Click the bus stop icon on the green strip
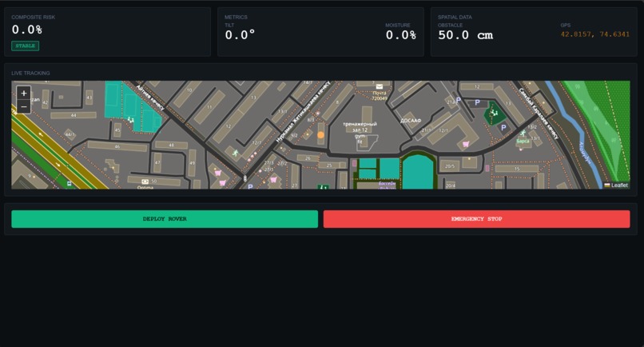The width and height of the screenshot is (644, 347). point(69,183)
